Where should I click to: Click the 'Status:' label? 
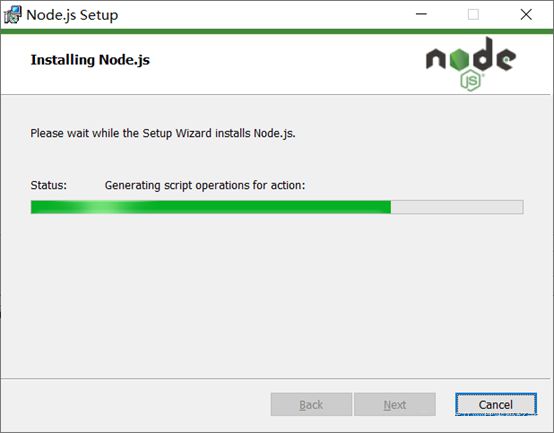tap(48, 185)
